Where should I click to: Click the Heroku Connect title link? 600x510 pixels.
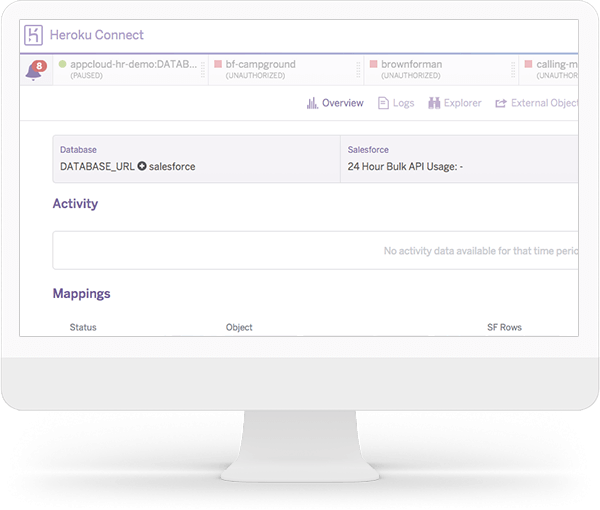tap(97, 35)
